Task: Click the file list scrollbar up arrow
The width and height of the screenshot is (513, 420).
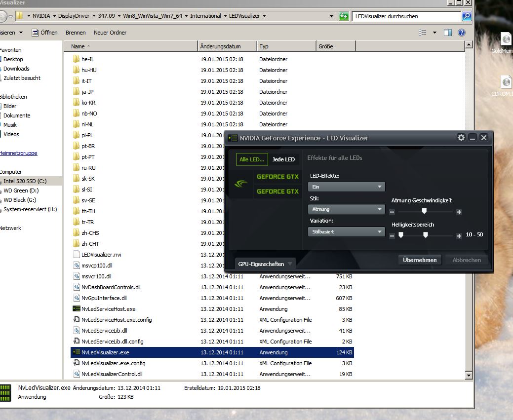Action: [x=469, y=44]
